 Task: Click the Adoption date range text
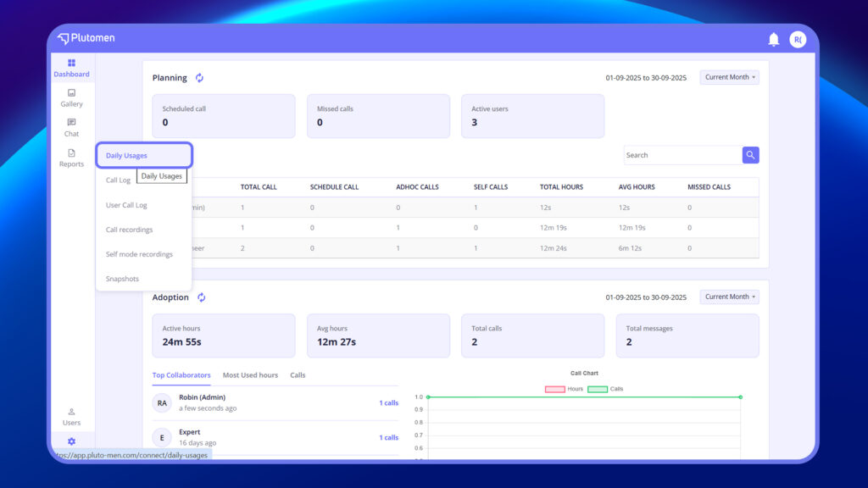click(646, 297)
